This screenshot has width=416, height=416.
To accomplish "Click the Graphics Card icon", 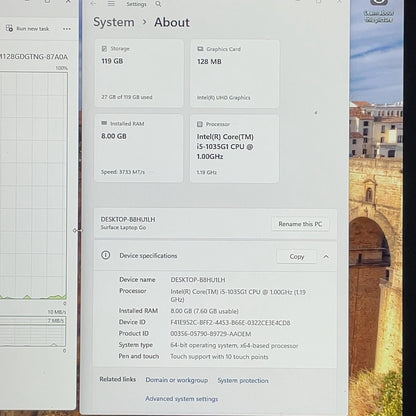I will 200,49.
